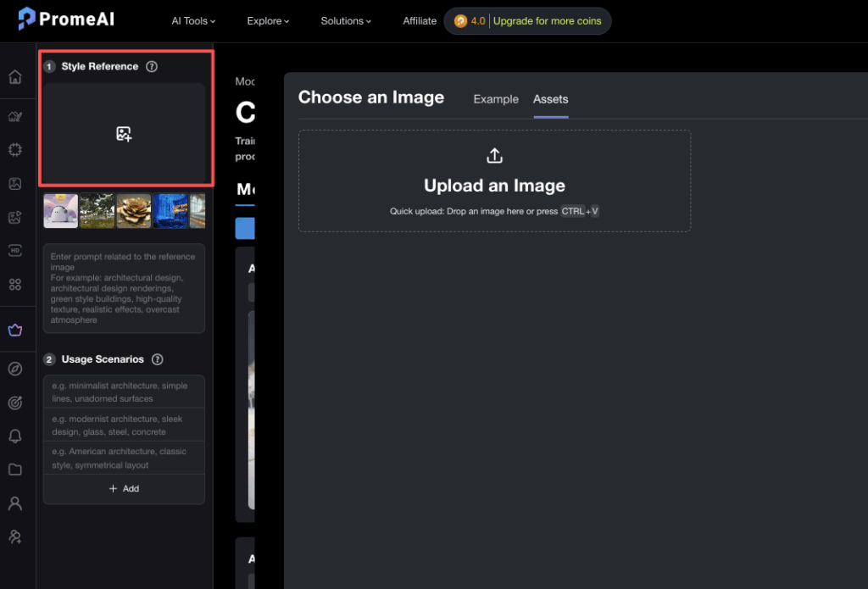868x589 pixels.
Task: Select the crown model training icon
Action: (15, 330)
